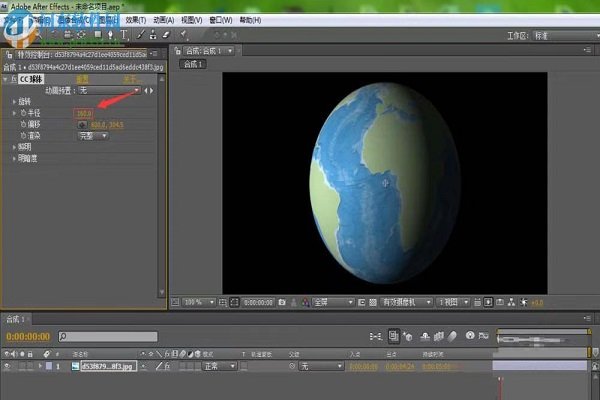Click the next animation preset arrow
600x400 pixels.
coord(152,90)
